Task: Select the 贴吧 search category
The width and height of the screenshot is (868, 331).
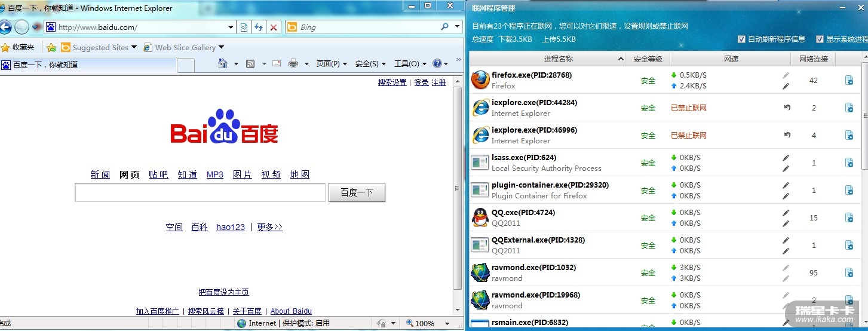Action: click(158, 174)
